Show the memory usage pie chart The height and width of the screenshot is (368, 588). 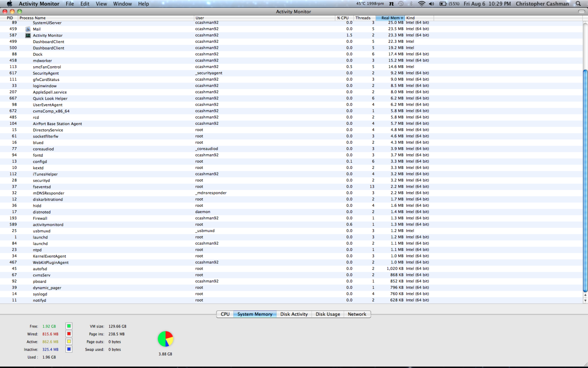(165, 339)
